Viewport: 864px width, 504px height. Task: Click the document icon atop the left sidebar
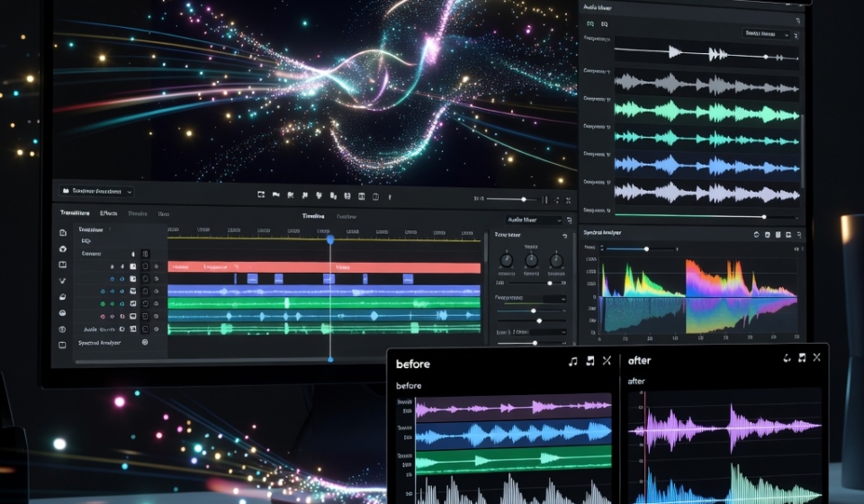click(62, 233)
